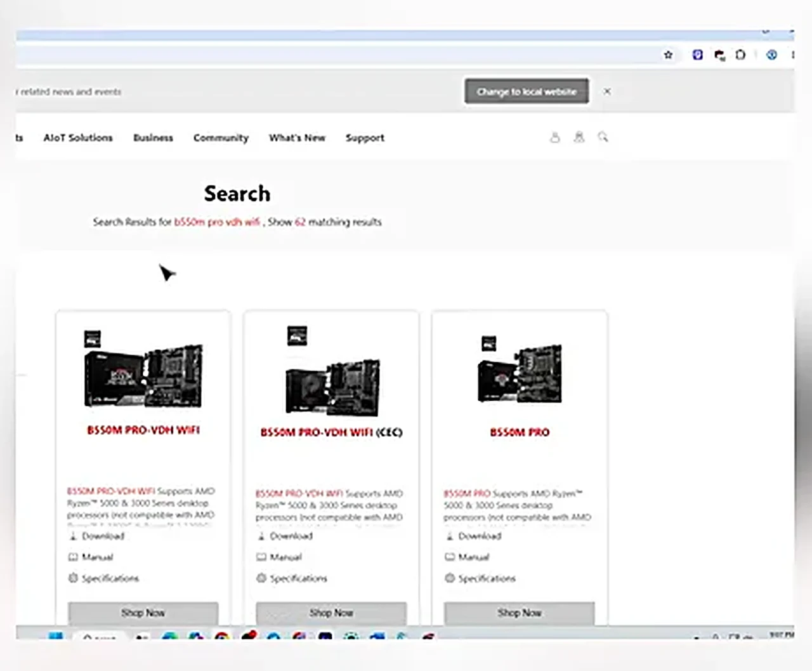This screenshot has width=812, height=671.
Task: Click the Manual icon in the B550M PRO-VDH WIFI (CEC) card
Action: [261, 557]
